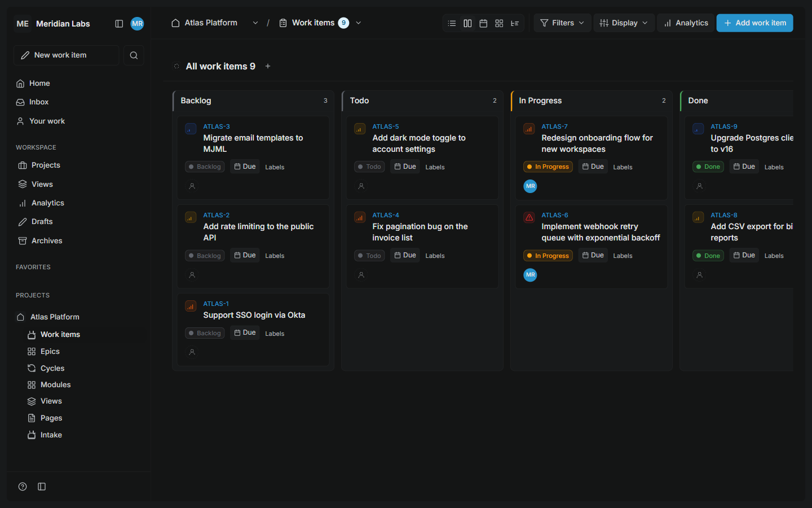The width and height of the screenshot is (812, 508).
Task: Switch to Gantt timeline layout
Action: click(515, 23)
